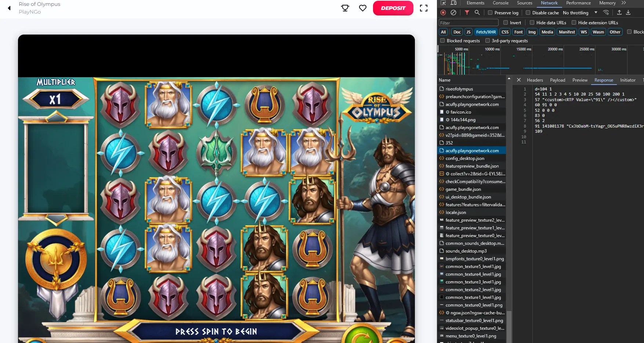The image size is (644, 343).
Task: Close the request details pane
Action: pyautogui.click(x=518, y=80)
